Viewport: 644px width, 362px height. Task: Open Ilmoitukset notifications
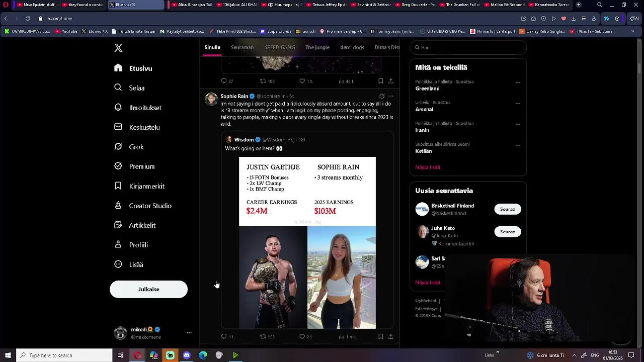(x=138, y=108)
